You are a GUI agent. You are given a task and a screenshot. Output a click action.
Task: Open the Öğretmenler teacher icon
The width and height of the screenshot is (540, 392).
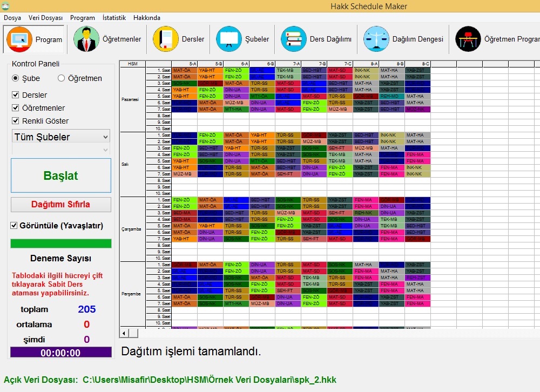(86, 39)
